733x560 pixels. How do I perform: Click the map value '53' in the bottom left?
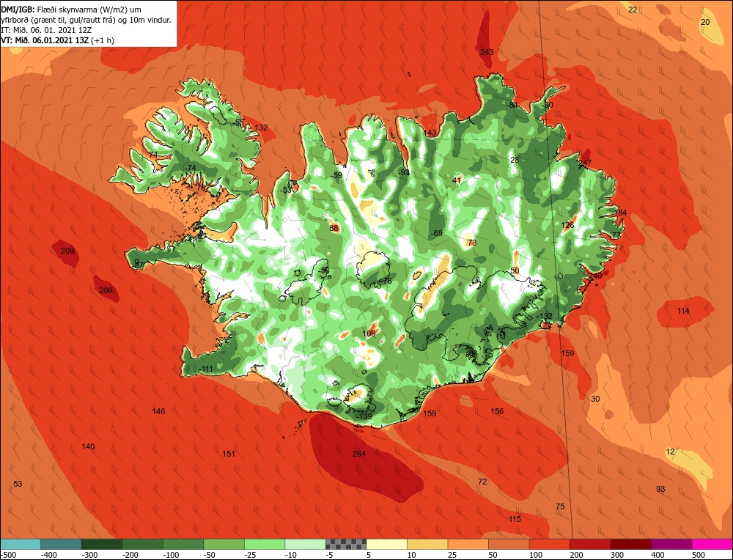point(18,484)
